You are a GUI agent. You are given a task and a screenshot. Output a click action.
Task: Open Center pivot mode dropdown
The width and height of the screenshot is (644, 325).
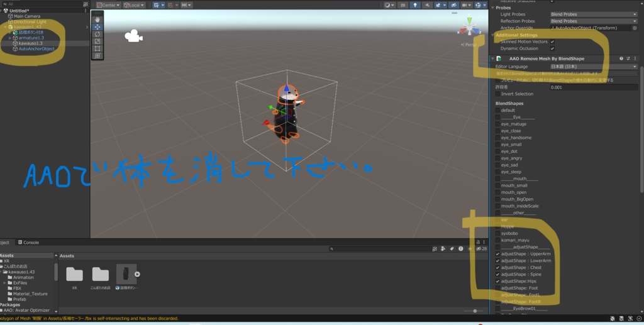click(x=108, y=5)
